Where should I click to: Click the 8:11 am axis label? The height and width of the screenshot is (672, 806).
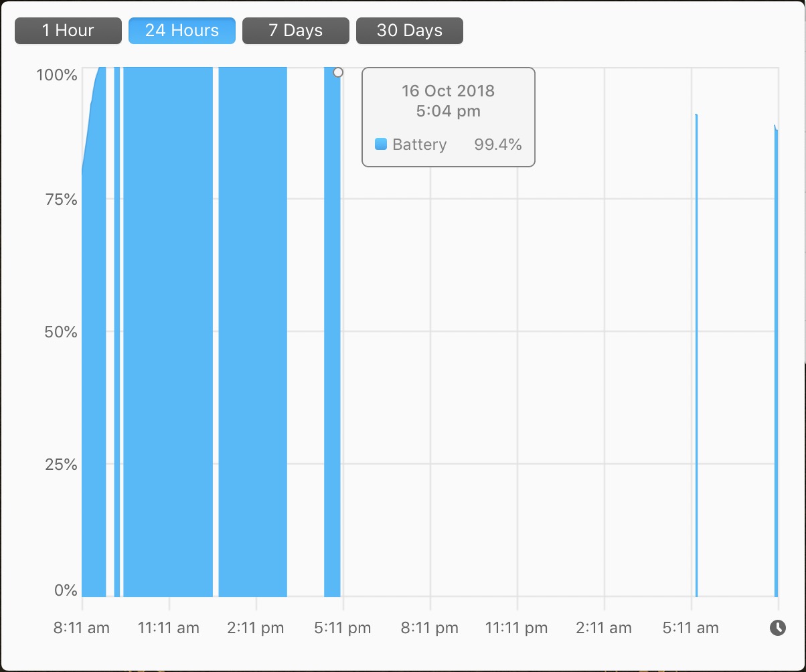click(82, 628)
